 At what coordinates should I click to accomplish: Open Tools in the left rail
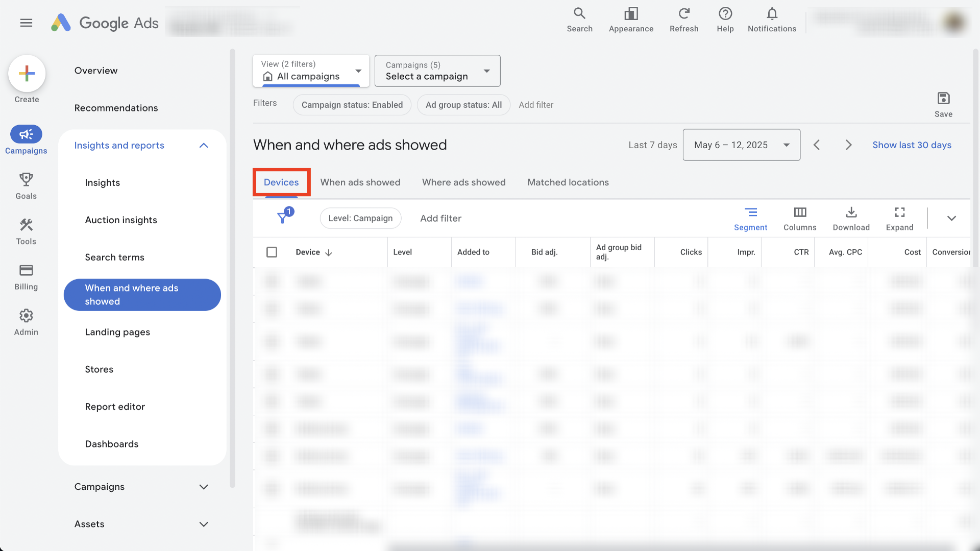(x=26, y=231)
